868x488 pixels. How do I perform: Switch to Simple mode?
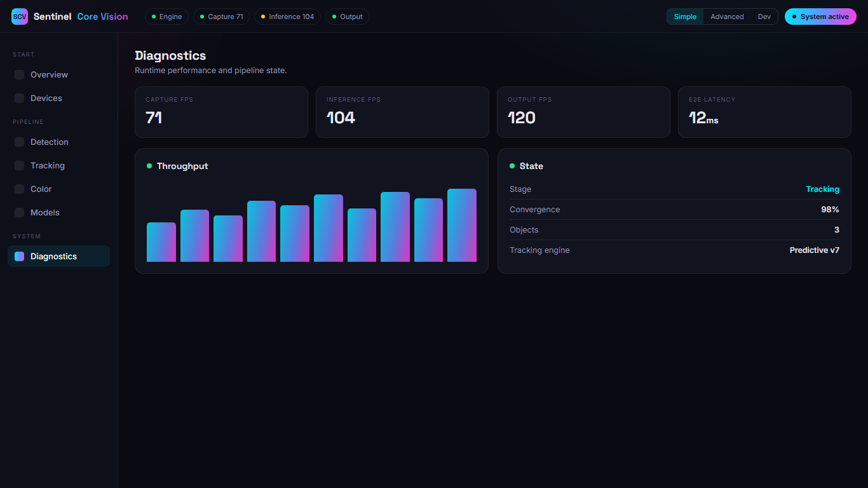click(x=685, y=17)
